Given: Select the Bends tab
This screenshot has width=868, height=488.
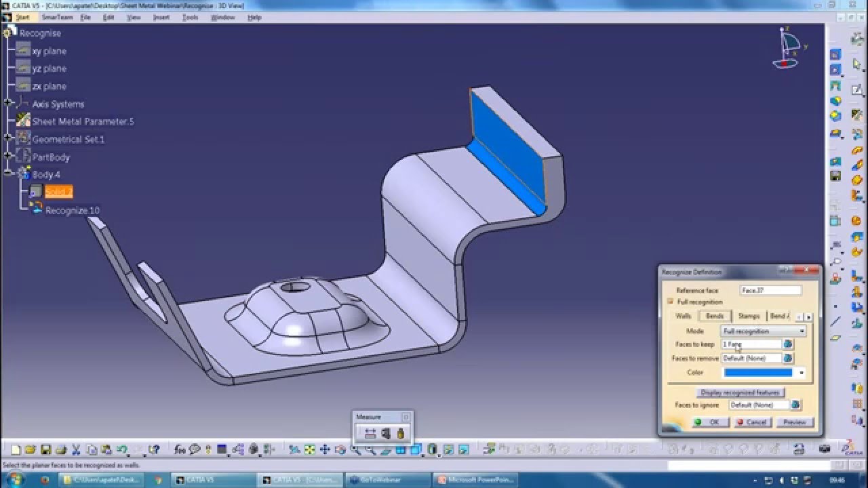Looking at the screenshot, I should 715,316.
